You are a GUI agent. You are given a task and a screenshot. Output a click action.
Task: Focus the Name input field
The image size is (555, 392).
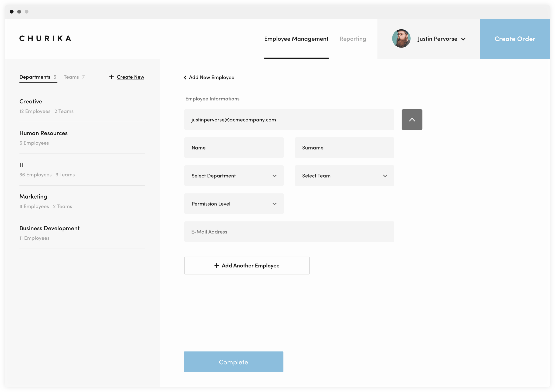click(x=234, y=148)
